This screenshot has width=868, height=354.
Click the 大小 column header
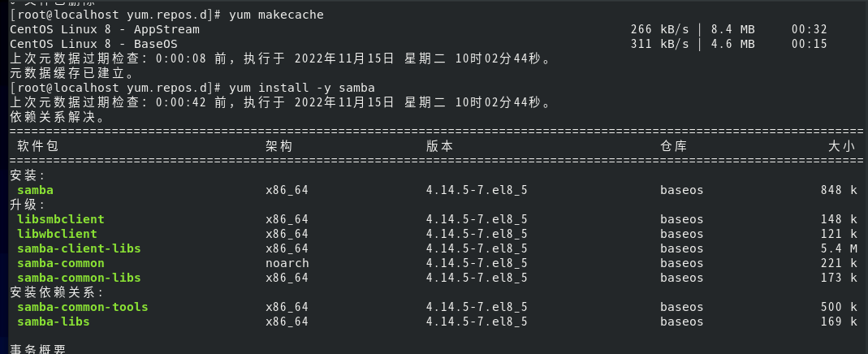(x=842, y=146)
